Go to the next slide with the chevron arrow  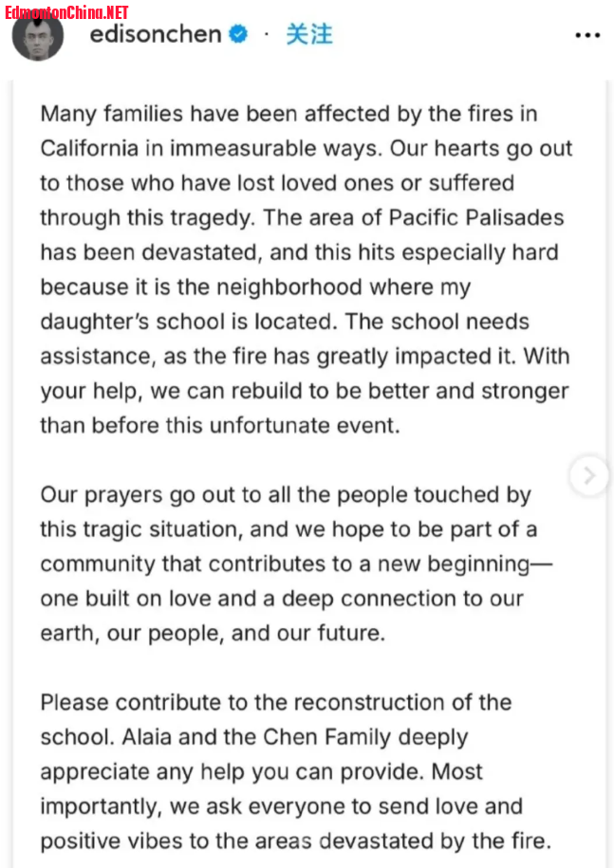[589, 475]
